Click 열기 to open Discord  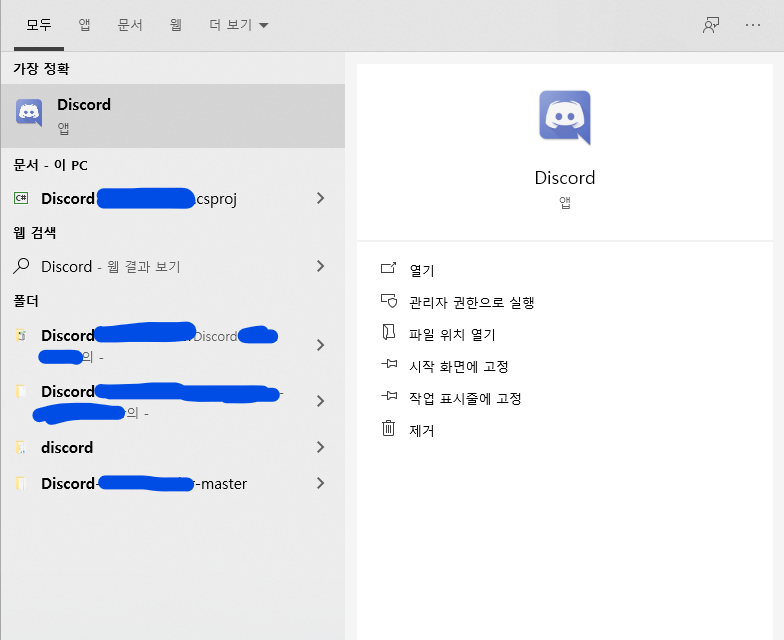point(422,270)
